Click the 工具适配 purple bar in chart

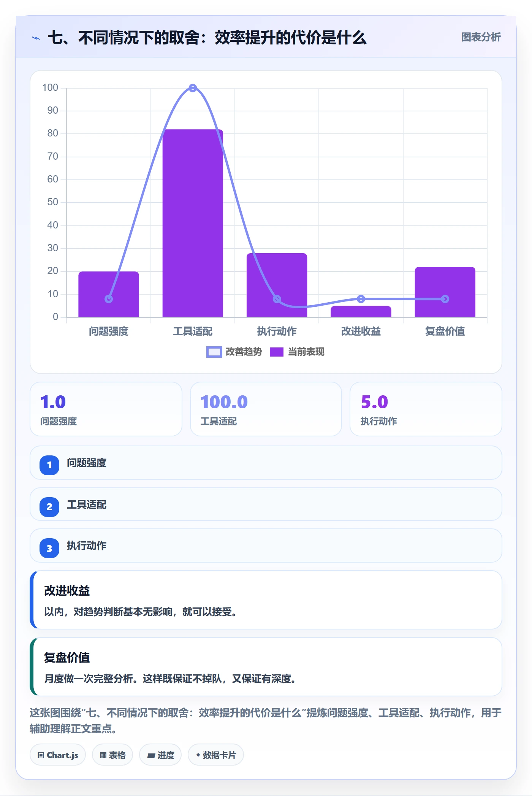pyautogui.click(x=193, y=223)
